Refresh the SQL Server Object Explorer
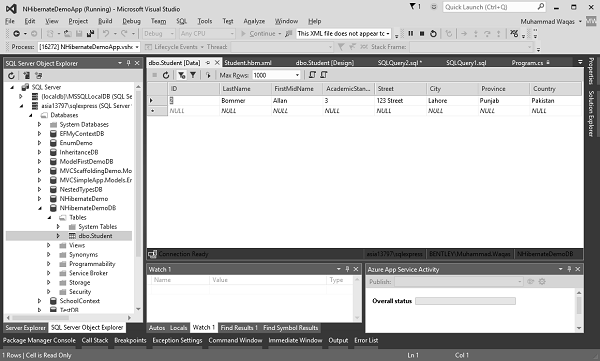 pos(11,75)
